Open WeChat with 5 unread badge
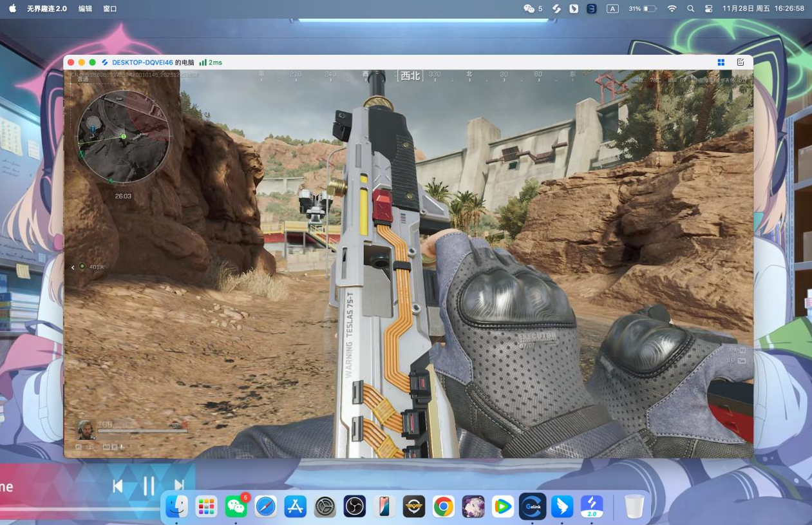 point(236,507)
